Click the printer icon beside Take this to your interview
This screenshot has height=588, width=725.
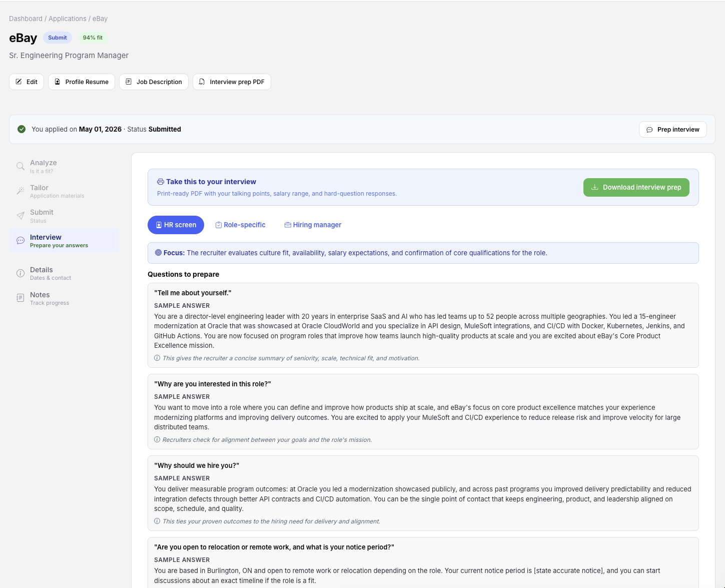161,182
